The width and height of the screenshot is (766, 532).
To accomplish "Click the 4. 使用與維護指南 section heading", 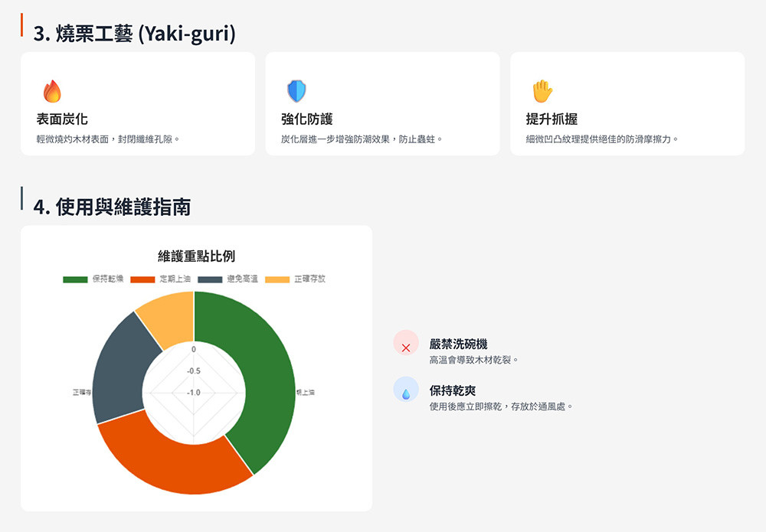I will pos(112,207).
